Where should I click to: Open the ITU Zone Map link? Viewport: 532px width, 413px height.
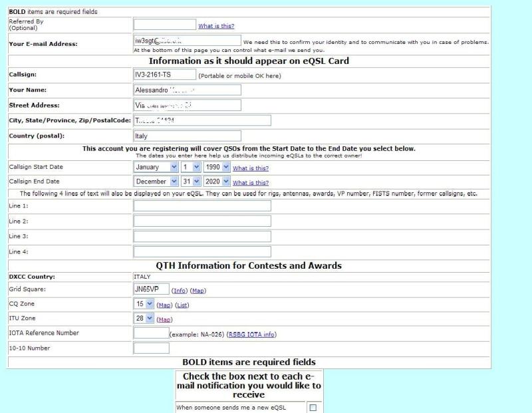164,320
